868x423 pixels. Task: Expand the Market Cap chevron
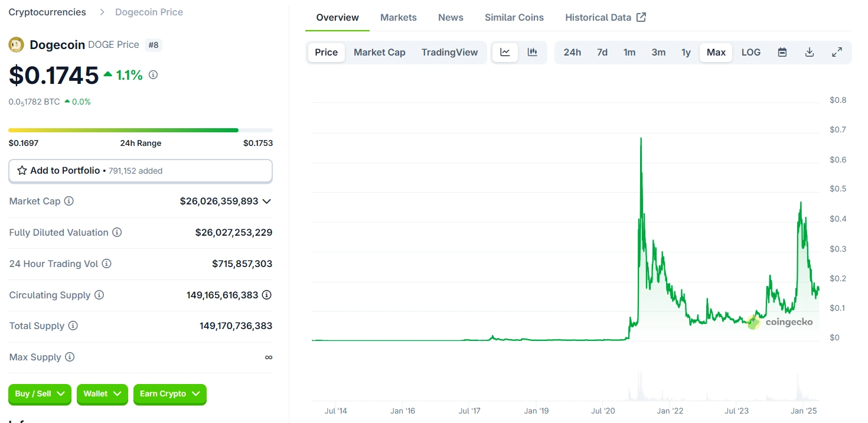click(x=267, y=201)
